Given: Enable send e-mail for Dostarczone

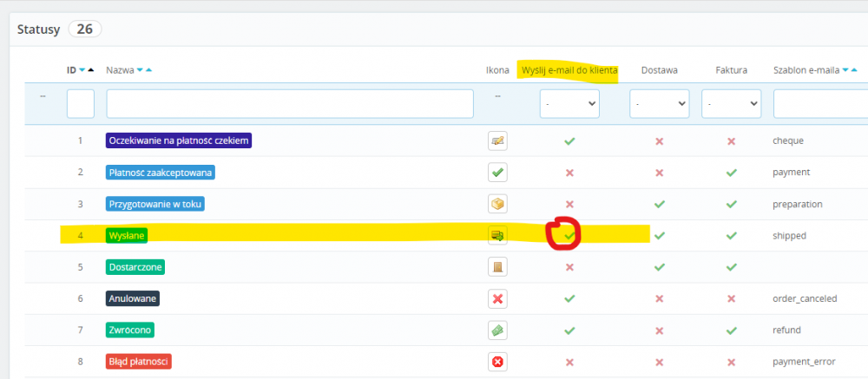Looking at the screenshot, I should coord(569,267).
